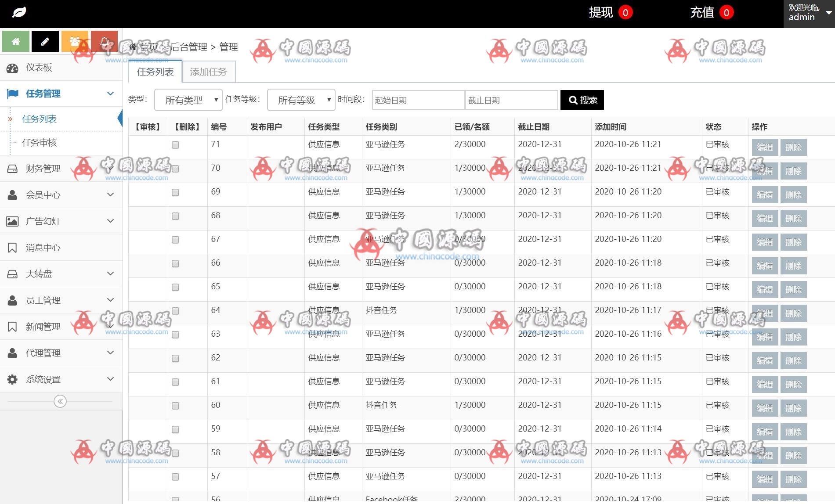Select the checkbox for task number 57
Viewport: 835px width, 504px height.
point(175,477)
